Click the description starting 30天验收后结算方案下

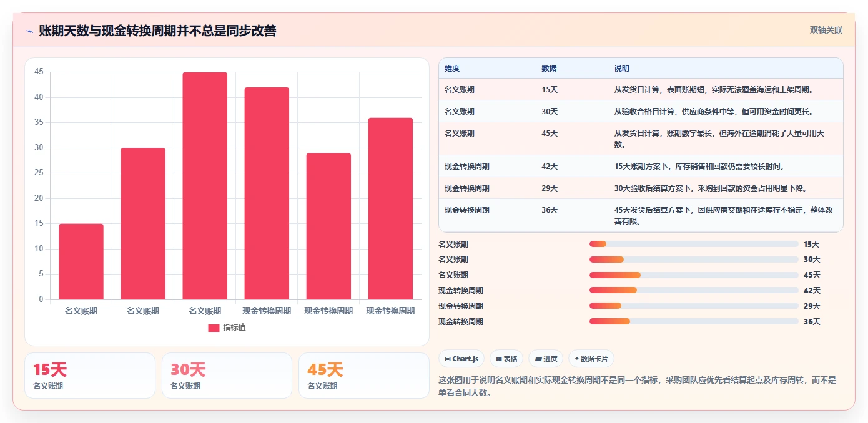(711, 188)
